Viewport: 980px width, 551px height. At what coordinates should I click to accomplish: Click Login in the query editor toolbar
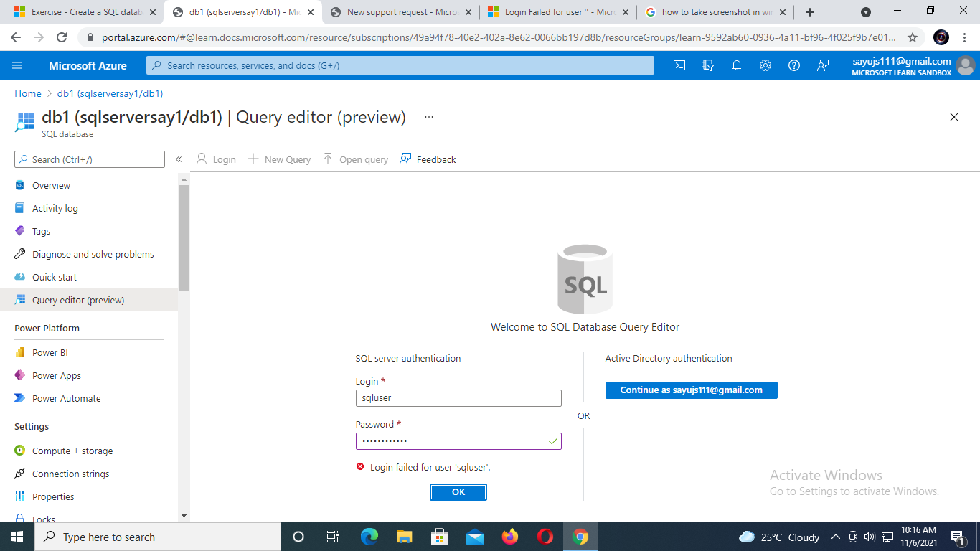pos(216,159)
